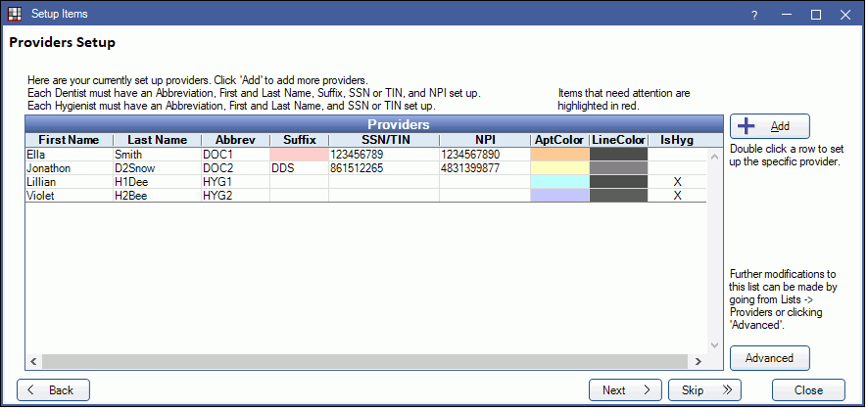868x410 pixels.
Task: Select Violet's purple AptColor swatch
Action: pyautogui.click(x=558, y=196)
